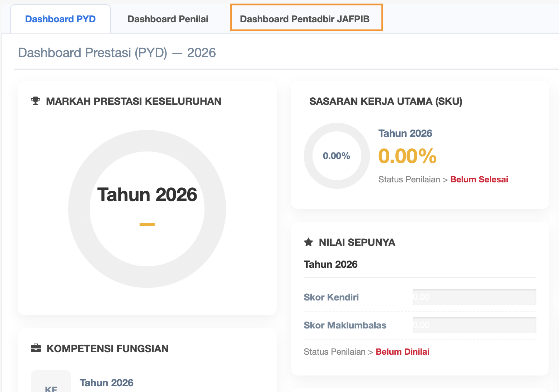Click the yellow dash under the overall Tahun 2026
The height and width of the screenshot is (392, 559).
tap(147, 225)
